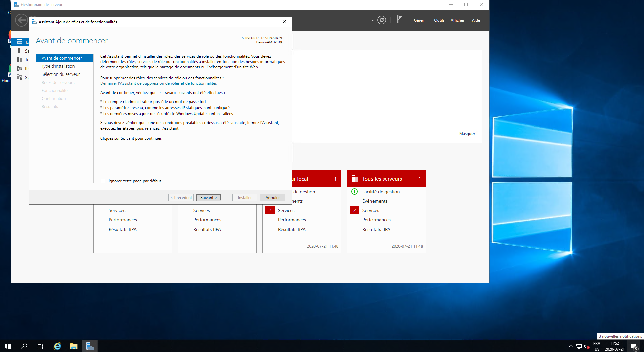
Task: Open the Action Center notification icon
Action: [x=633, y=346]
